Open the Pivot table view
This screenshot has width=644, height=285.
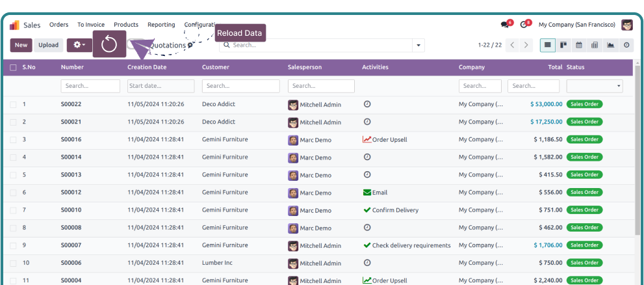[595, 45]
